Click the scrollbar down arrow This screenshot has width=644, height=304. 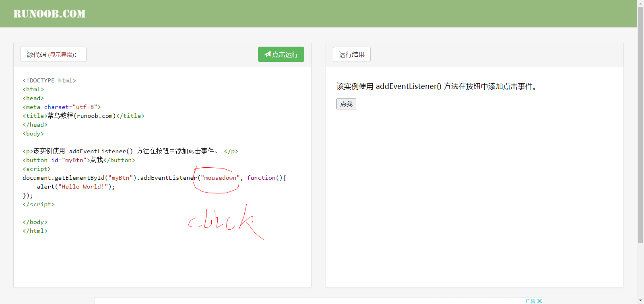[x=640, y=301]
